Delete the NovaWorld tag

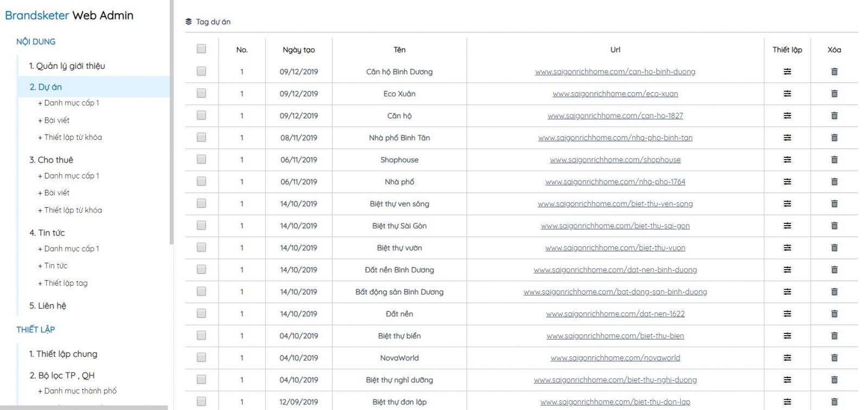[834, 358]
